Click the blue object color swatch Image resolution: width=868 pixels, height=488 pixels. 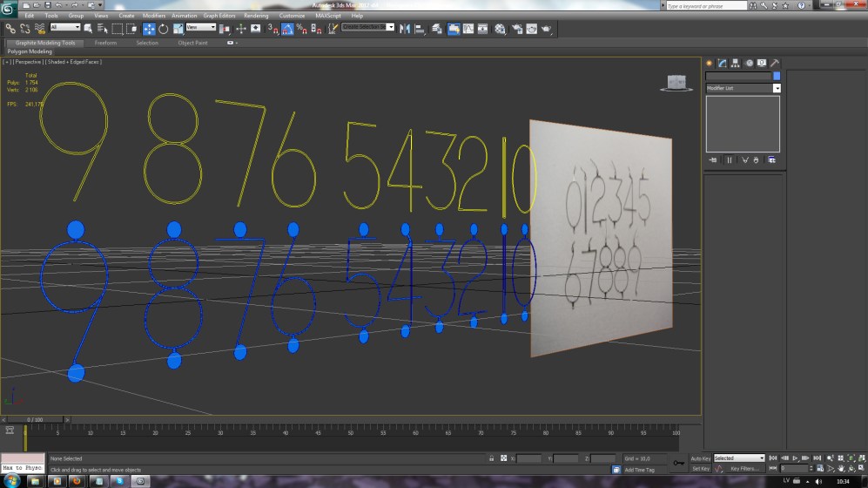pos(777,77)
